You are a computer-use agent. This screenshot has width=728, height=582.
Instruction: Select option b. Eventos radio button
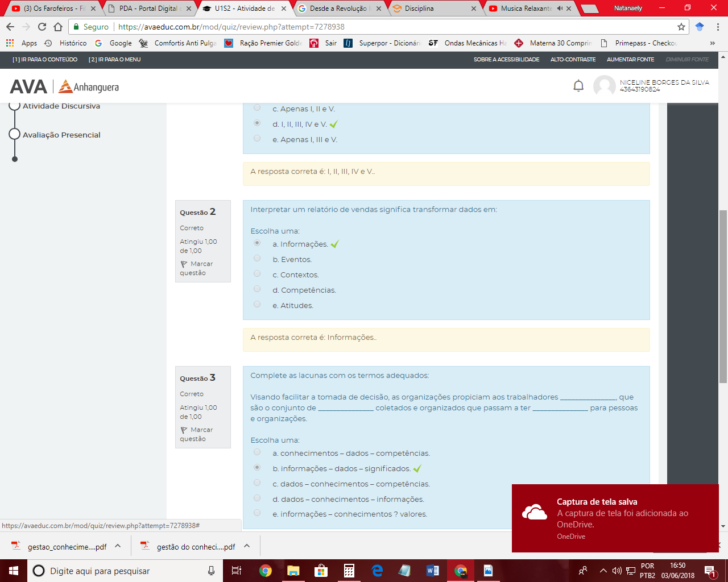point(257,259)
